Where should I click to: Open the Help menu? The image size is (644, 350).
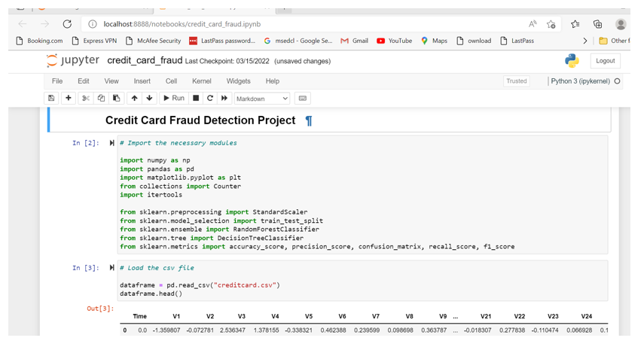(273, 81)
